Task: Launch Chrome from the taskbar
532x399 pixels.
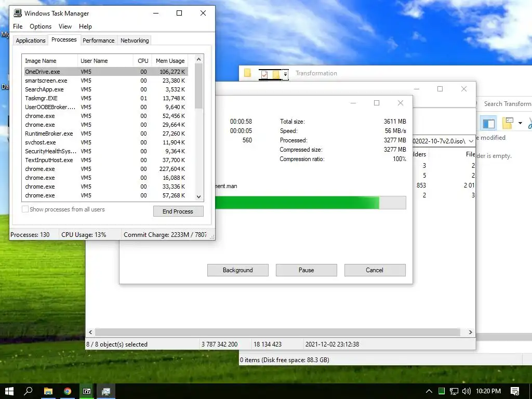Action: 68,391
